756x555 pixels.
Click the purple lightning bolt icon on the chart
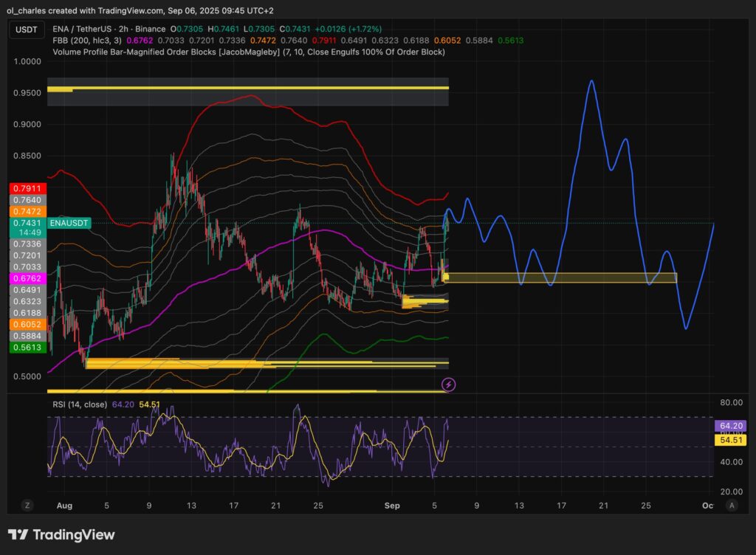tap(449, 385)
